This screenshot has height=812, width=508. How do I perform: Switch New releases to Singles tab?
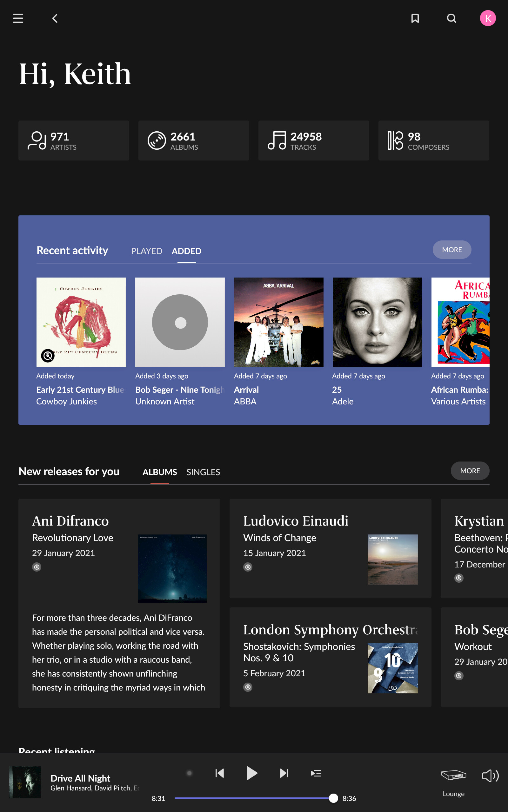[x=203, y=472]
